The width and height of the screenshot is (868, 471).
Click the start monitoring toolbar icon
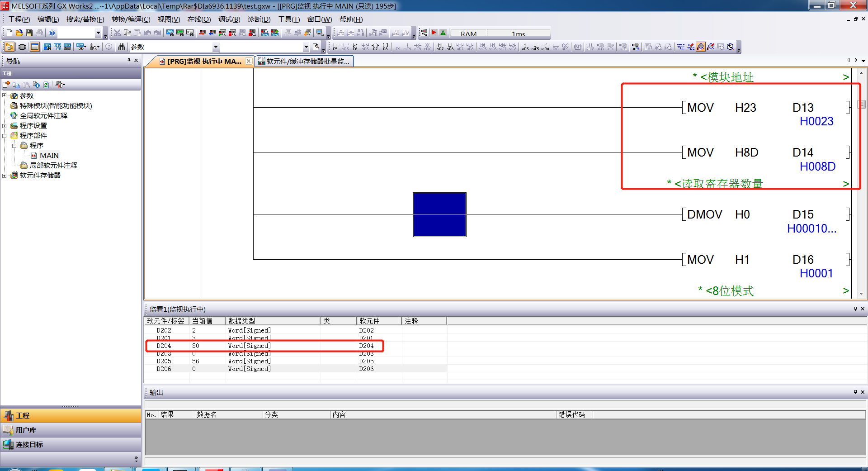click(x=700, y=47)
